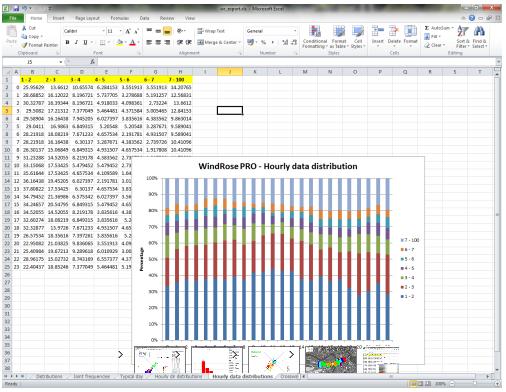The width and height of the screenshot is (506, 392).
Task: Open Format as Table dropdown
Action: (339, 37)
